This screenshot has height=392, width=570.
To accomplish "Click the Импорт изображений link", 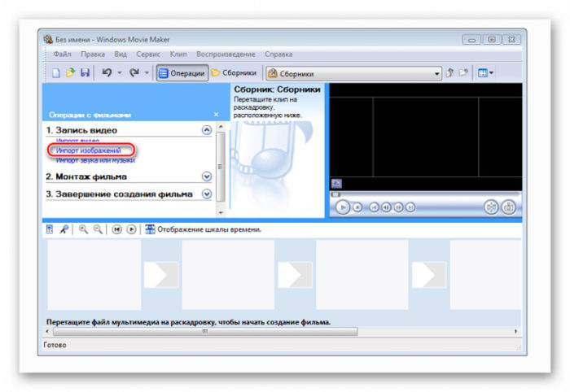I will 88,150.
